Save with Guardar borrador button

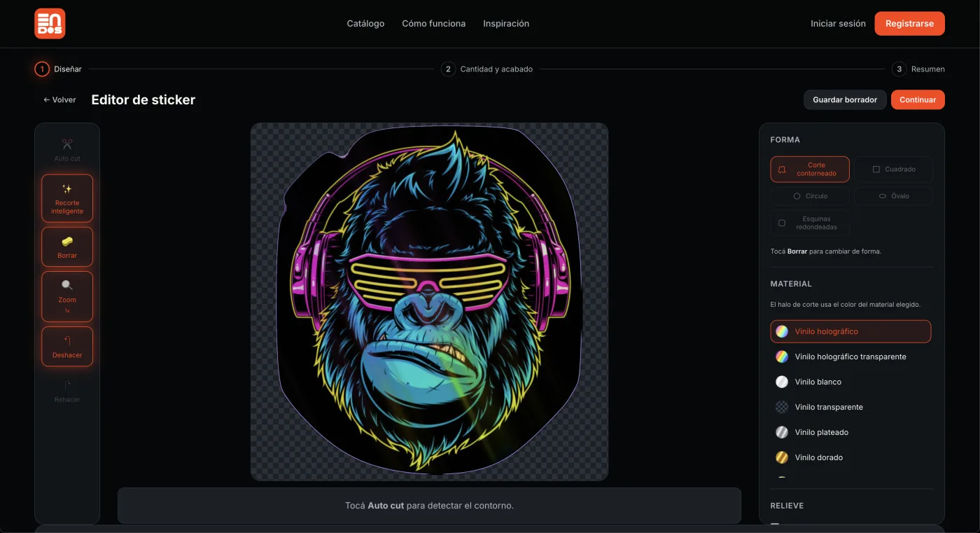coord(845,100)
